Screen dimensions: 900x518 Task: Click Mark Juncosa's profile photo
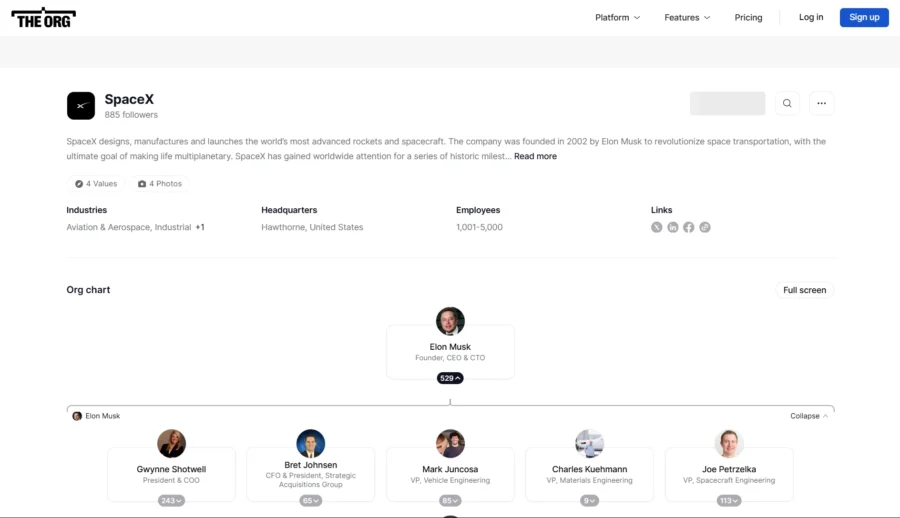[450, 443]
